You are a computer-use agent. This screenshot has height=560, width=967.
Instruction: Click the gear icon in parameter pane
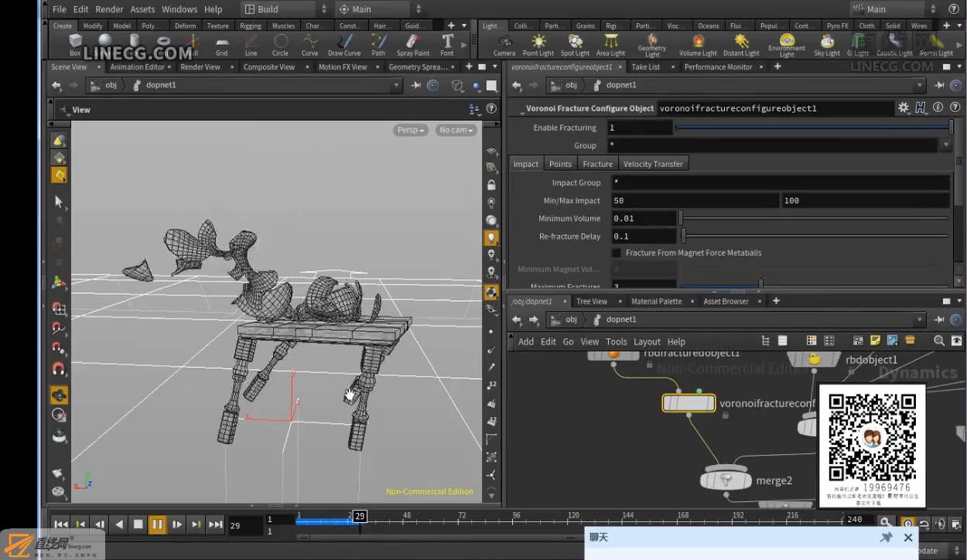pos(903,108)
